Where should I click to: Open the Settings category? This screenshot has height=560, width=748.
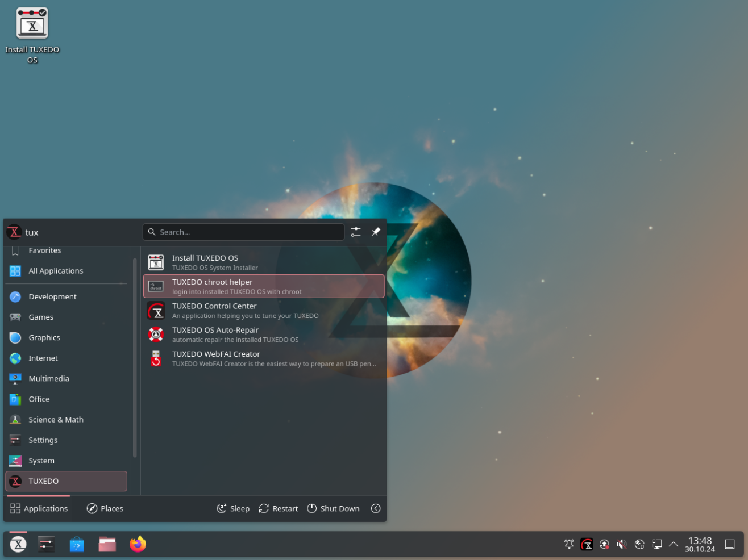(67, 440)
